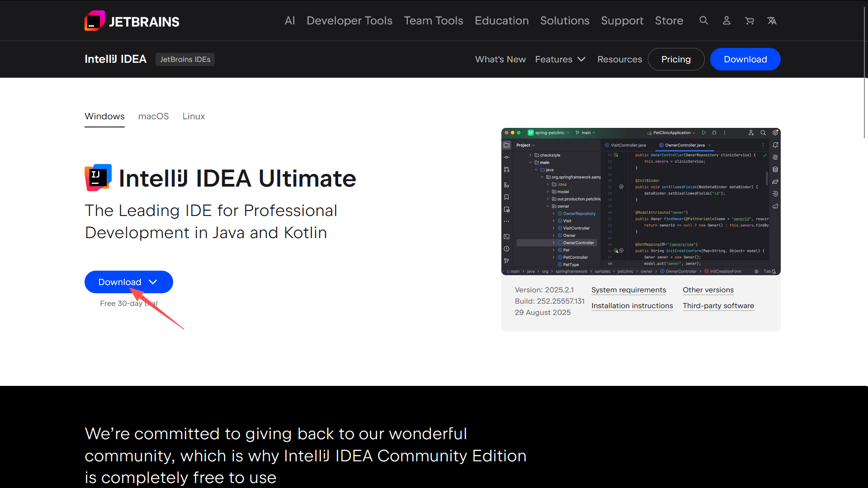
Task: Open the Support menu
Action: [x=622, y=21]
